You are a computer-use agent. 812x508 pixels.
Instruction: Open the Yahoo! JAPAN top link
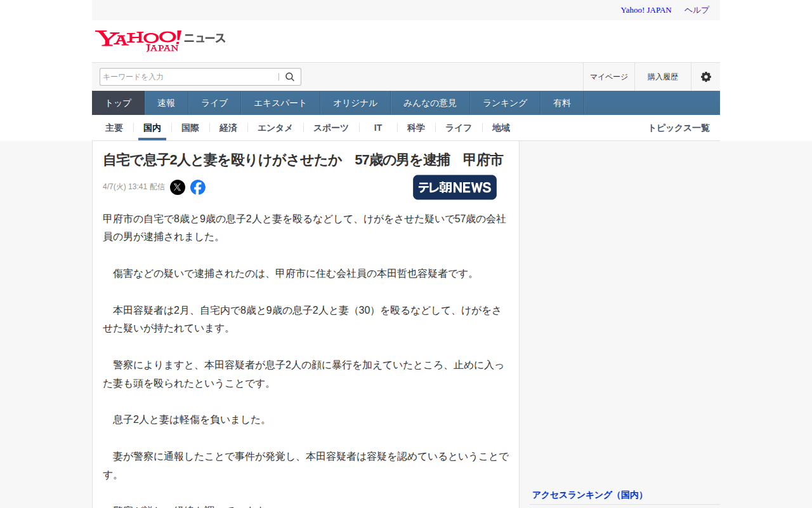pyautogui.click(x=646, y=10)
